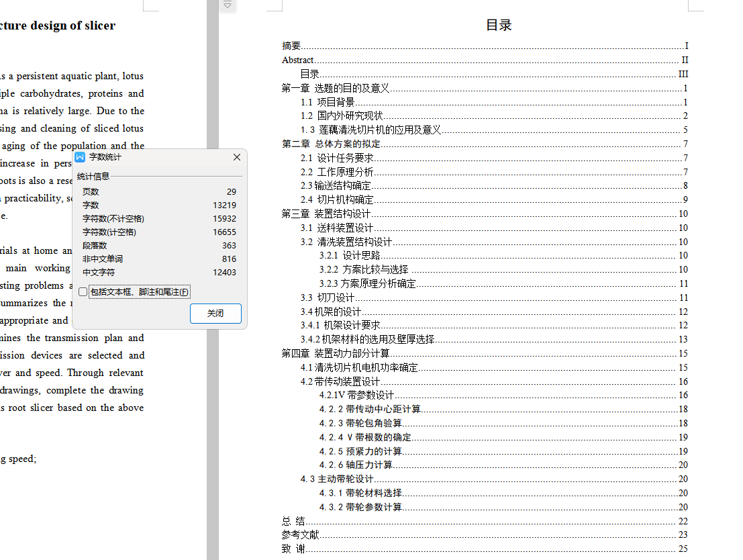Select the 1.2 国内外研究现状 entry
The width and height of the screenshot is (743, 560).
(494, 115)
